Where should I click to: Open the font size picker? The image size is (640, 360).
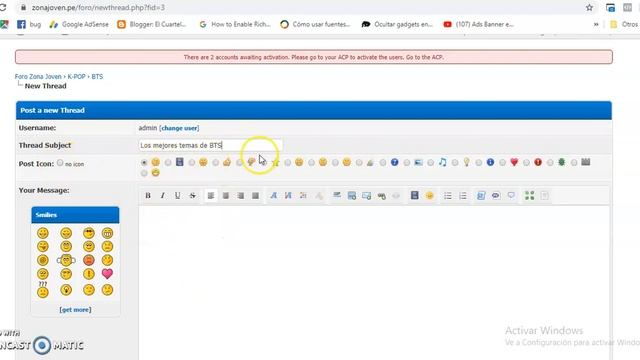tap(288, 196)
